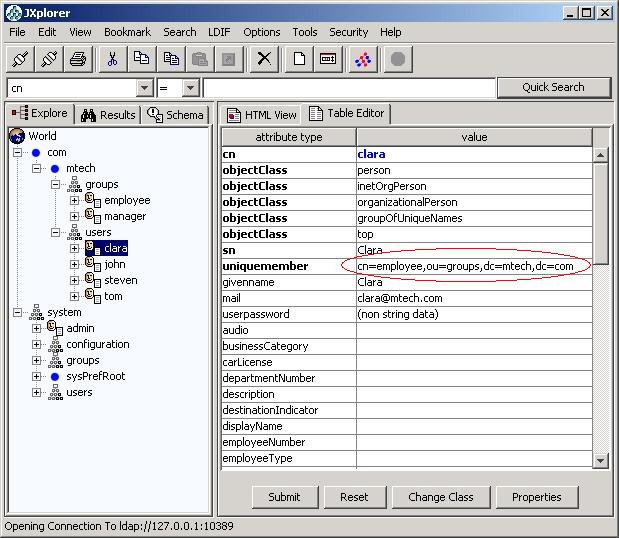Viewport: 619px width, 538px height.
Task: Expand the sysPrefRoot node
Action: tap(36, 377)
